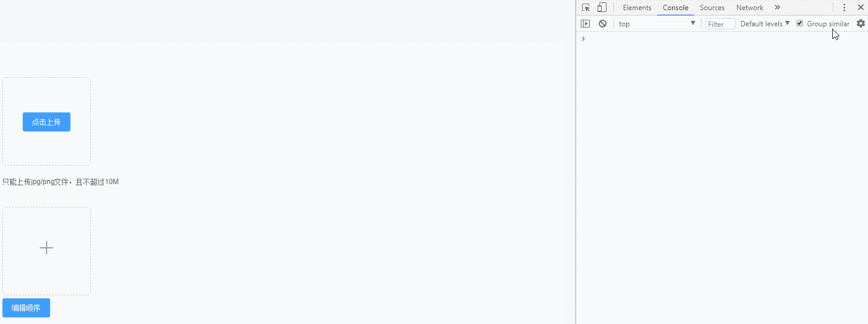Clear the console with the ban icon
The height and width of the screenshot is (324, 868).
(603, 24)
